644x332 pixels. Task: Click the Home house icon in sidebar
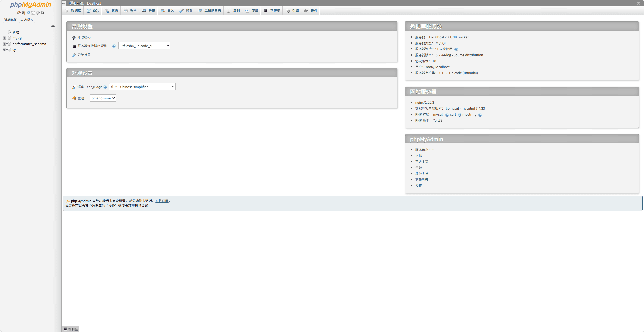tap(18, 13)
